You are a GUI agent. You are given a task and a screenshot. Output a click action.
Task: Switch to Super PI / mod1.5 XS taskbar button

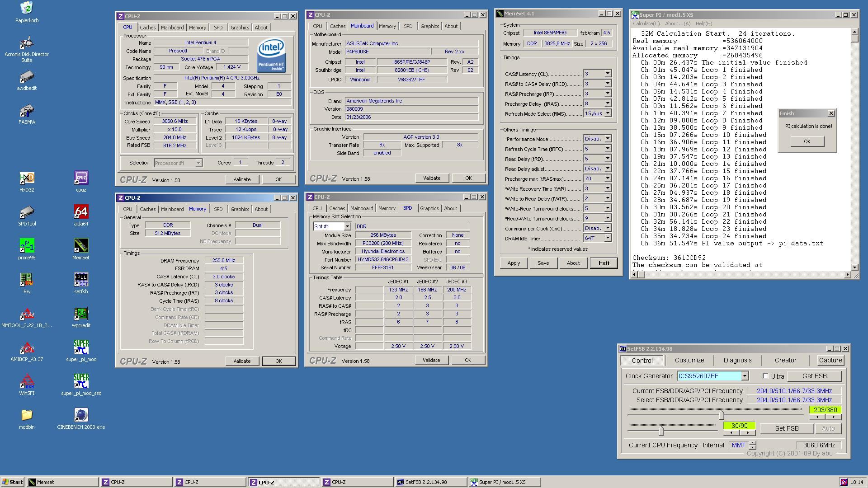(x=504, y=482)
